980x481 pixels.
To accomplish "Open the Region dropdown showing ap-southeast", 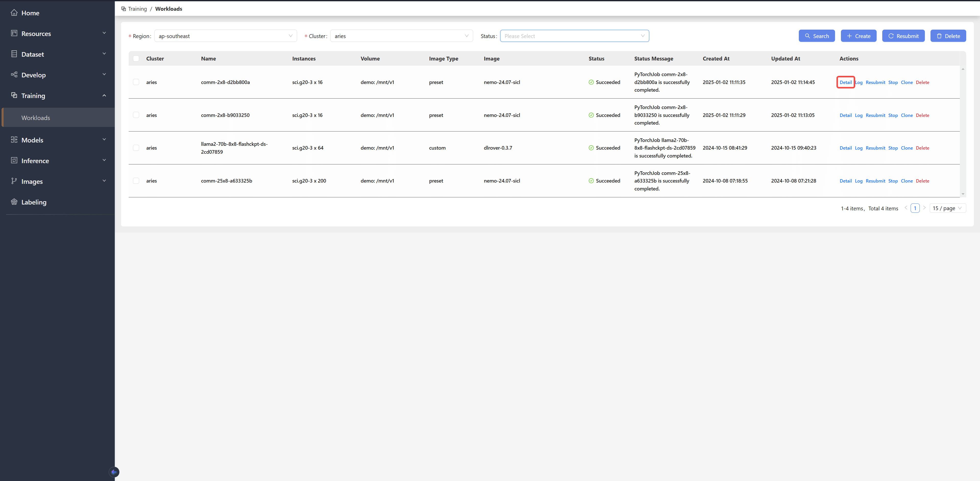I will (x=226, y=36).
